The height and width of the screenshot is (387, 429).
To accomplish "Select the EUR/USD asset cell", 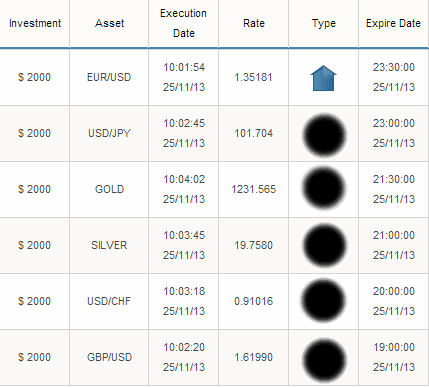I will (x=109, y=77).
